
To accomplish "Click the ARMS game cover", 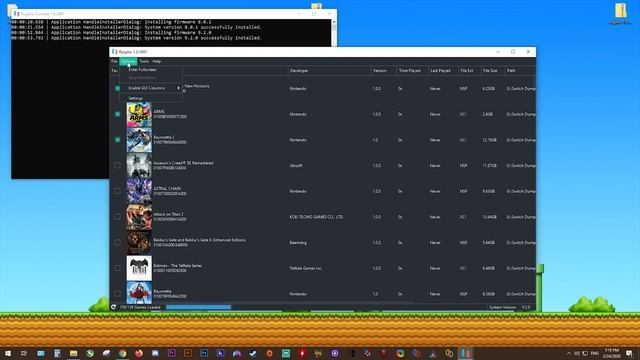I will click(x=139, y=114).
